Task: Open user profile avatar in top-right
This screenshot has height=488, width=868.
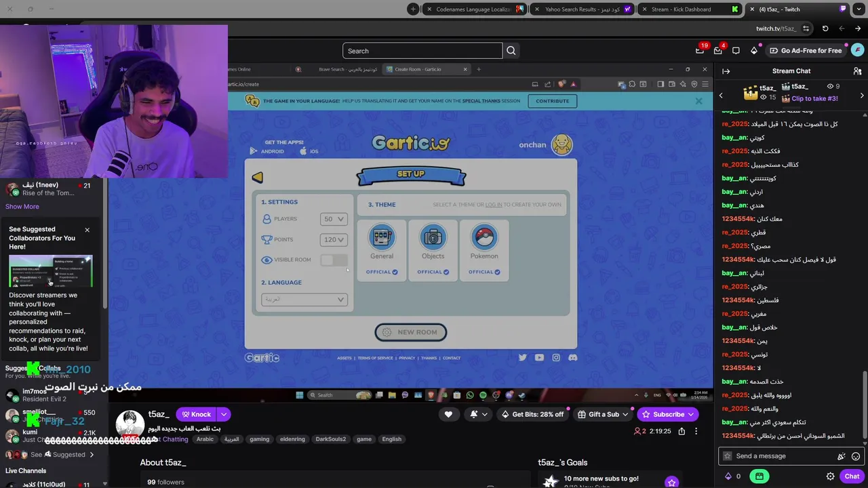Action: (x=858, y=51)
